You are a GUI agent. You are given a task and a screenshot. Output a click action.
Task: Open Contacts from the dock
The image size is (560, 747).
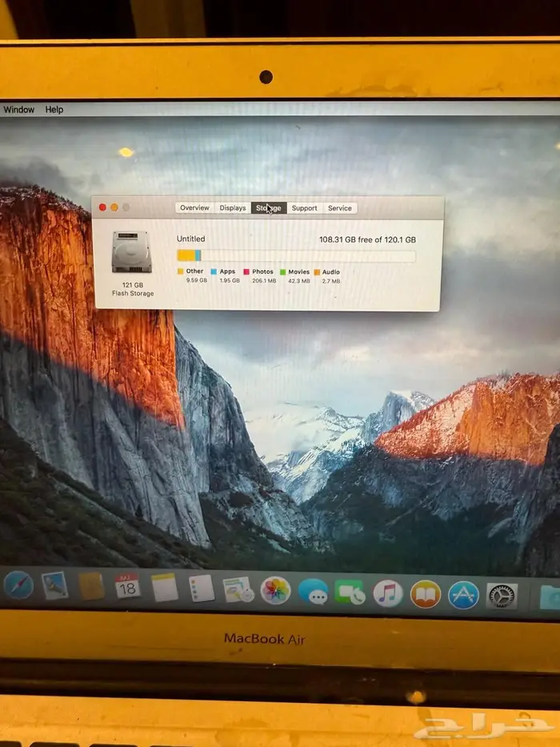pyautogui.click(x=91, y=586)
